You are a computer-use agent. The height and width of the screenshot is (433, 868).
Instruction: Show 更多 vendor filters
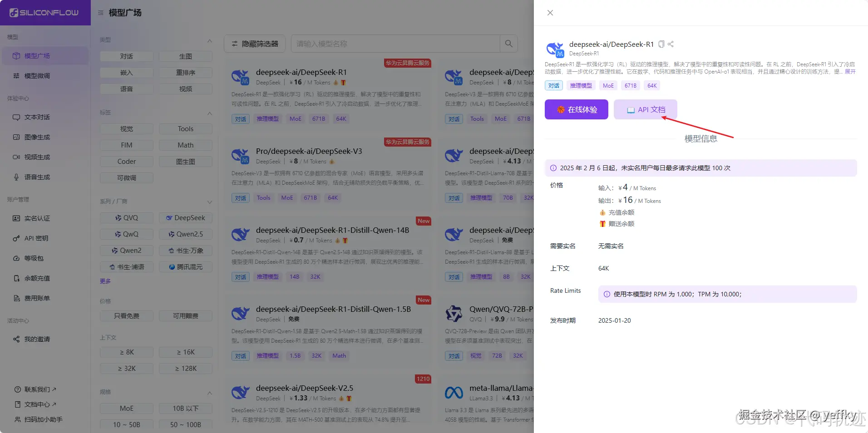tap(105, 281)
